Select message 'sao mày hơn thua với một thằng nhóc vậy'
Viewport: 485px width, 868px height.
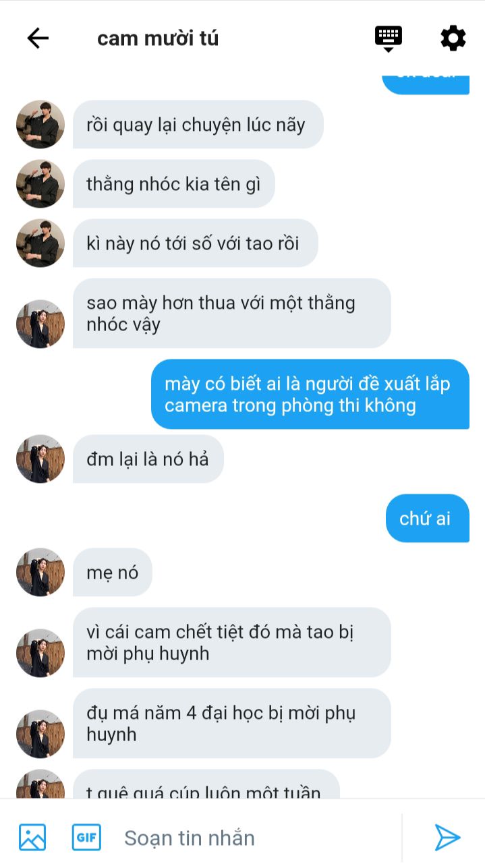click(232, 313)
